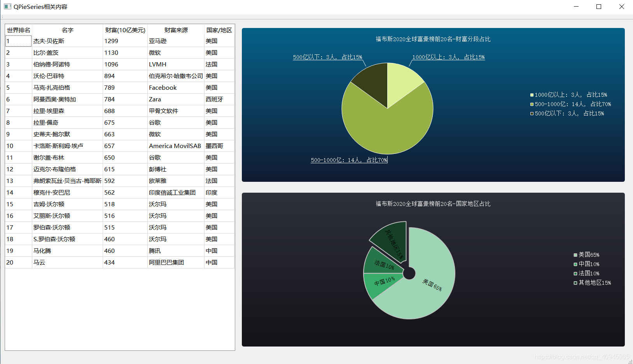Click legend marker for 1000亿以上
Screen dimensions: 633x364
tap(532, 95)
